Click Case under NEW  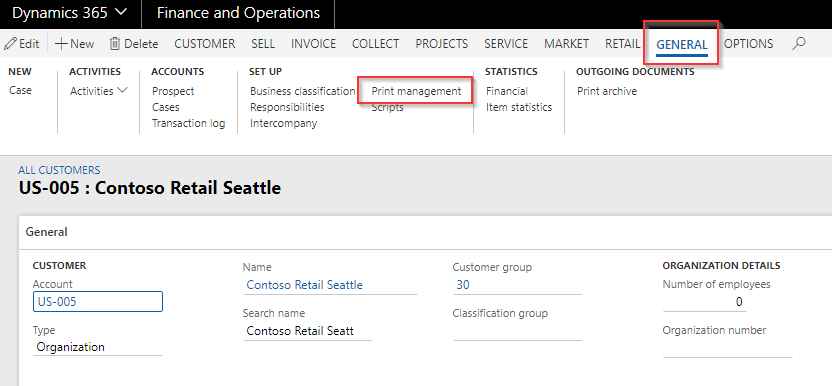click(x=20, y=90)
